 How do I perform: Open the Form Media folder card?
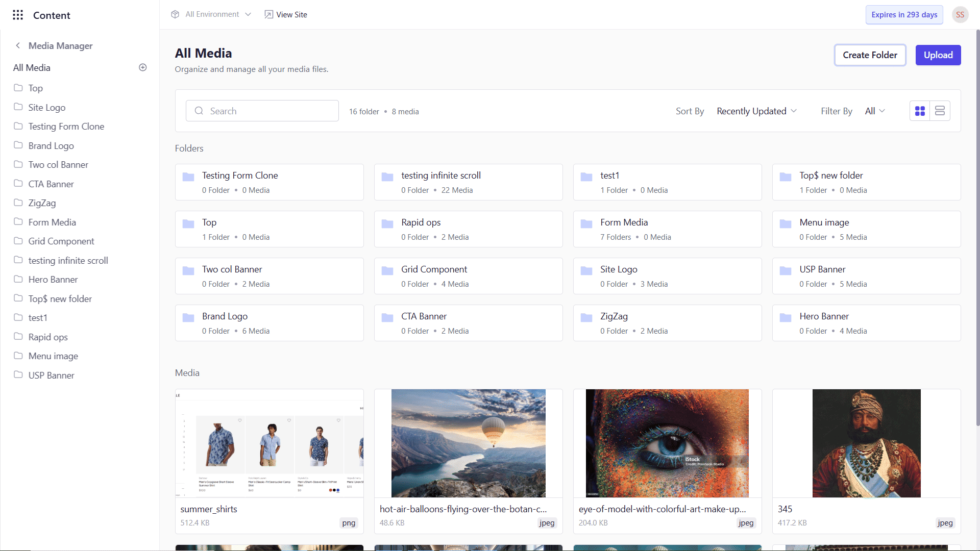(667, 229)
